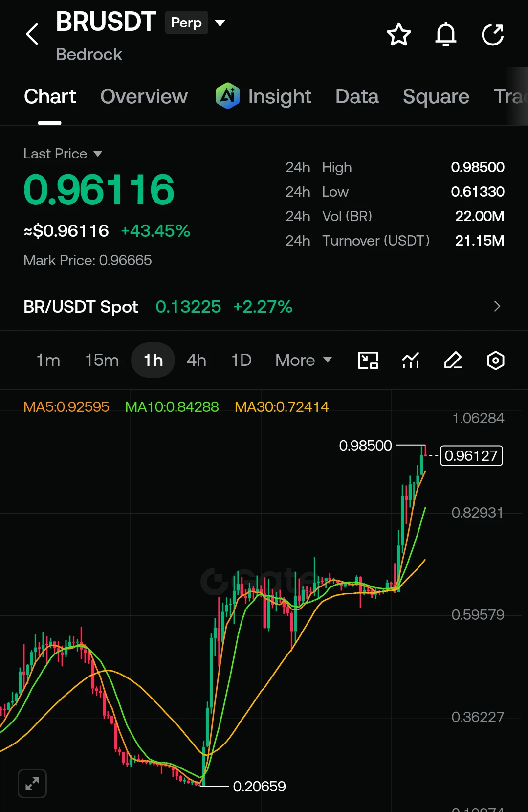Tap the 24h Vol value 22.00M

(x=480, y=216)
